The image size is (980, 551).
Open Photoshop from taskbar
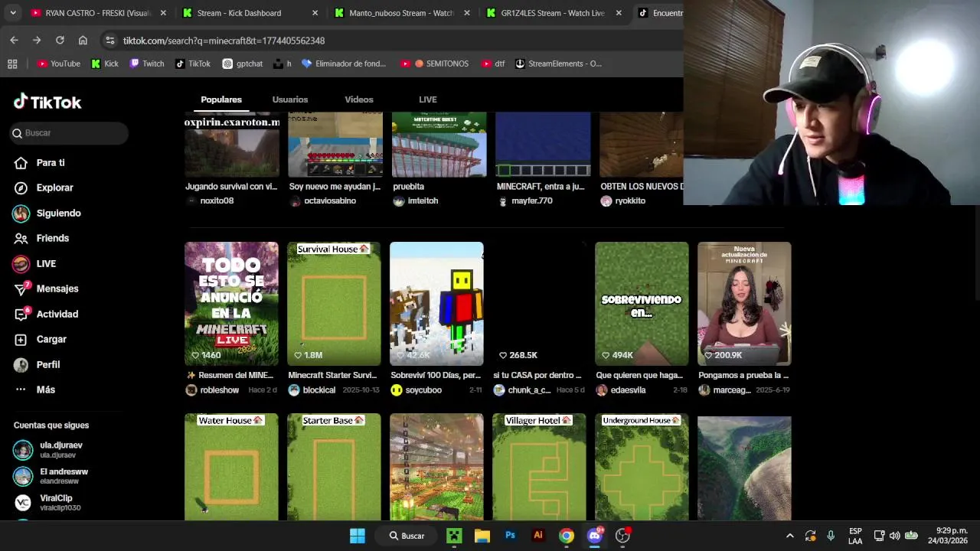coord(510,536)
